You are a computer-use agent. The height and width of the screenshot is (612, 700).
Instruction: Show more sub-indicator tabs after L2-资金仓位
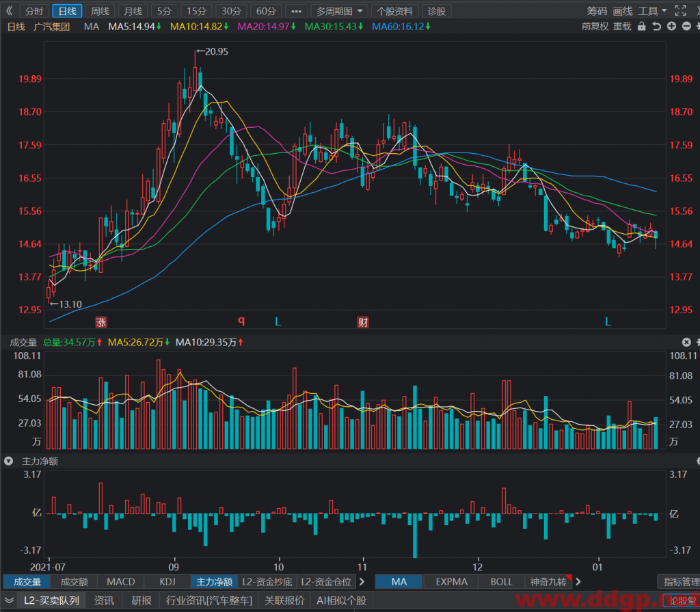(x=362, y=582)
